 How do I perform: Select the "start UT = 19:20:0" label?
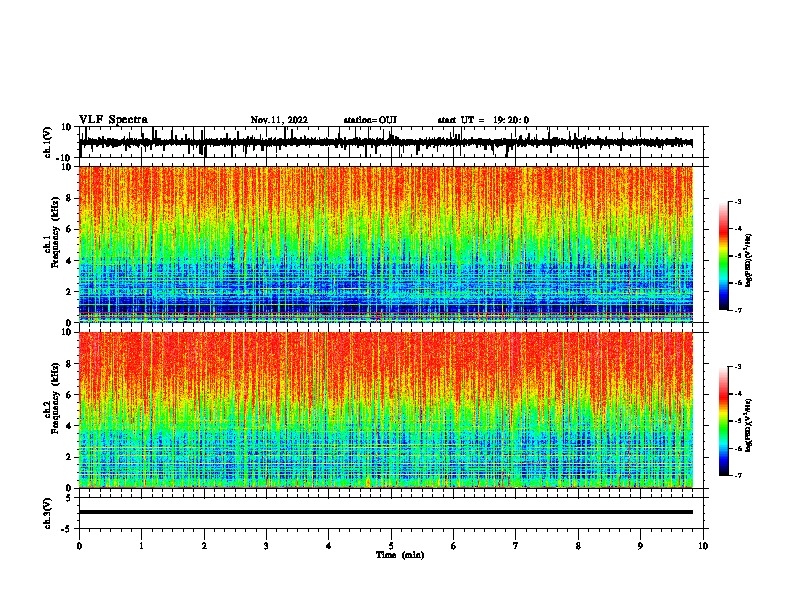click(483, 120)
